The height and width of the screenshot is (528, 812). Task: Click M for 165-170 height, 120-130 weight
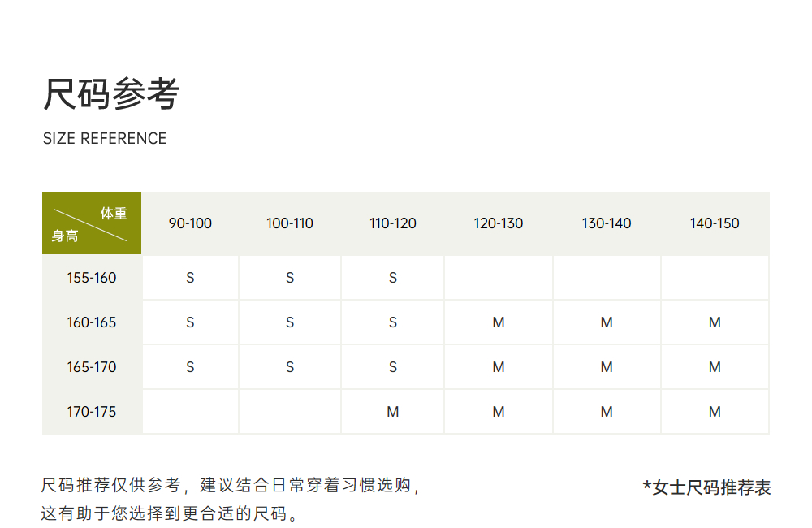pyautogui.click(x=499, y=367)
